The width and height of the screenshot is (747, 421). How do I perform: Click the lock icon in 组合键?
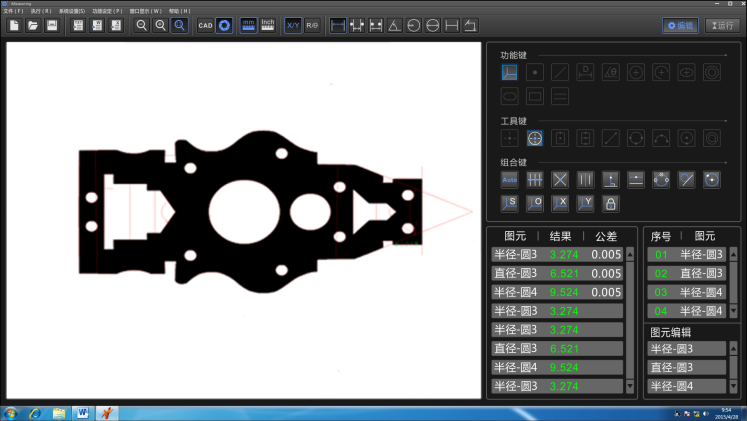click(610, 204)
